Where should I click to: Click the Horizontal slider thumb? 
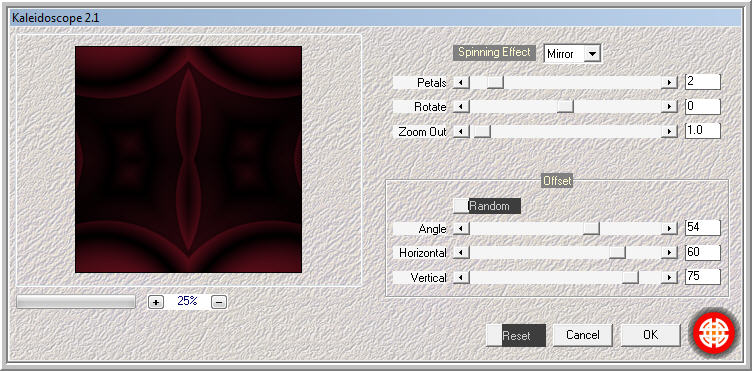[617, 253]
